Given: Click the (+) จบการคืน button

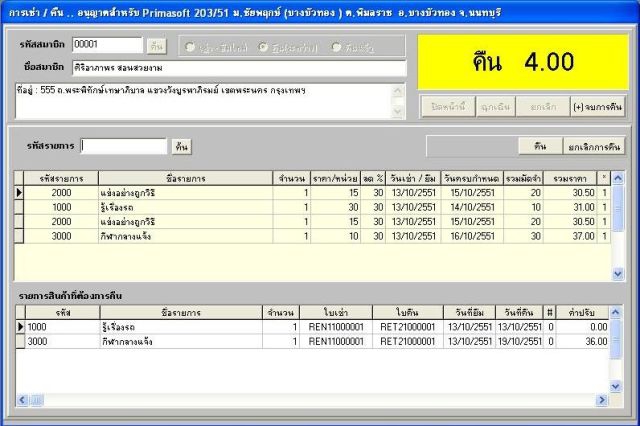Looking at the screenshot, I should click(x=596, y=107).
